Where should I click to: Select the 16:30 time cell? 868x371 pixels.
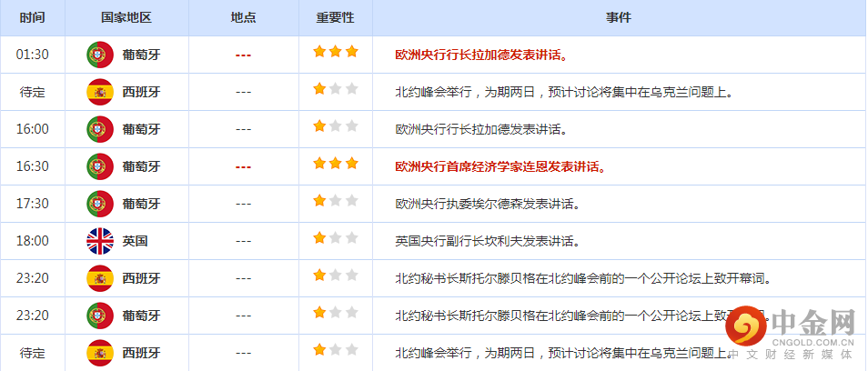pyautogui.click(x=32, y=166)
